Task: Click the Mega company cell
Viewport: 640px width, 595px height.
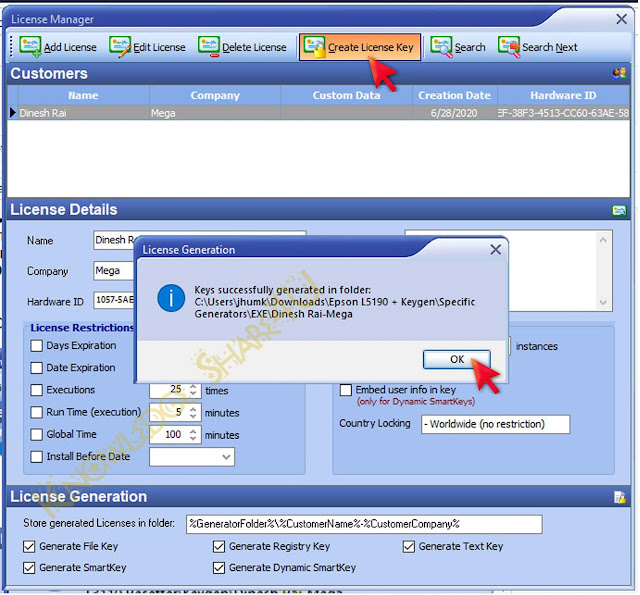Action: click(x=215, y=113)
